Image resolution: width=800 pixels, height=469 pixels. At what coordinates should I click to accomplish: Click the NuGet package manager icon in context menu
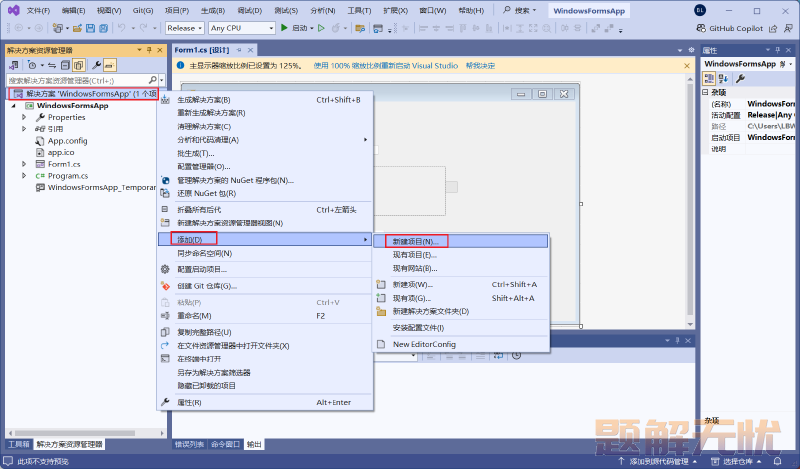165,180
